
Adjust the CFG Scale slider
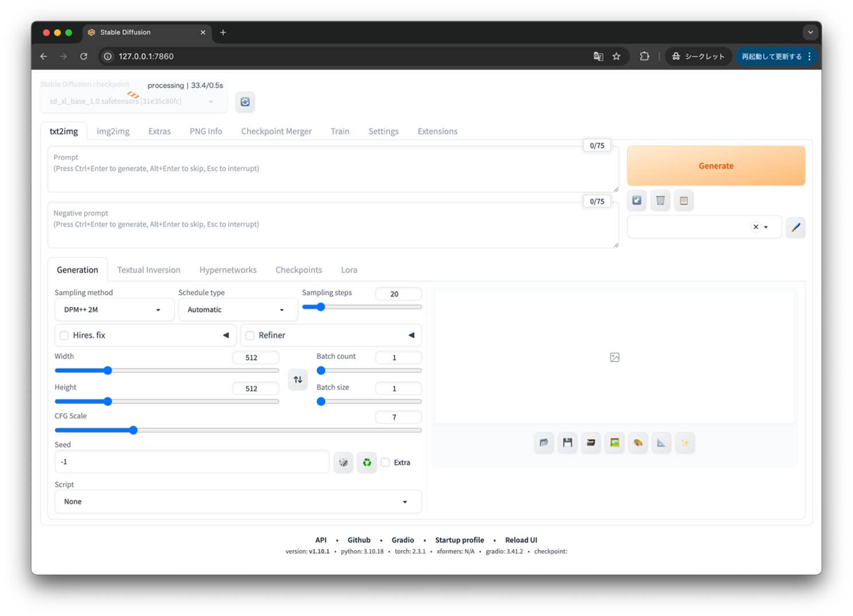pyautogui.click(x=238, y=430)
